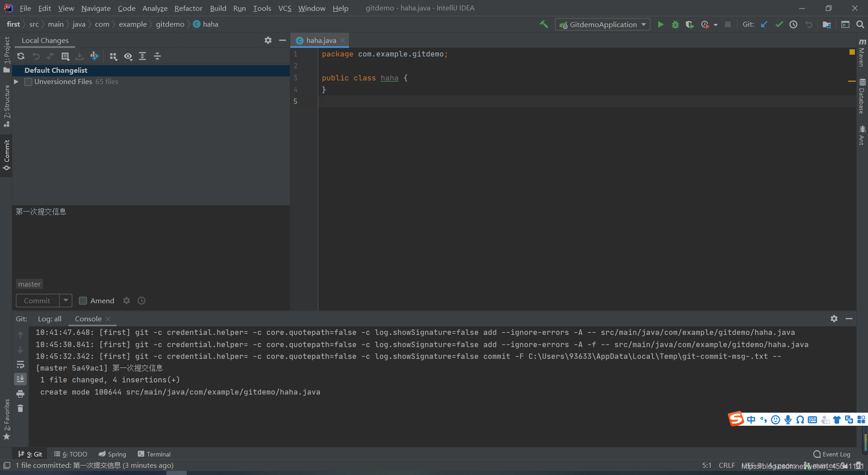Image resolution: width=868 pixels, height=475 pixels.
Task: Click the Commit button
Action: pyautogui.click(x=37, y=301)
